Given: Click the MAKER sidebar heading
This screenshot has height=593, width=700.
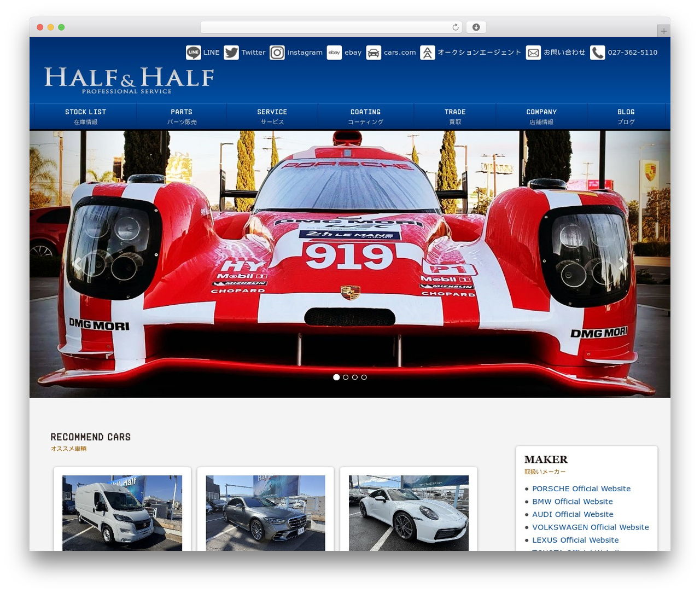Looking at the screenshot, I should pos(546,460).
